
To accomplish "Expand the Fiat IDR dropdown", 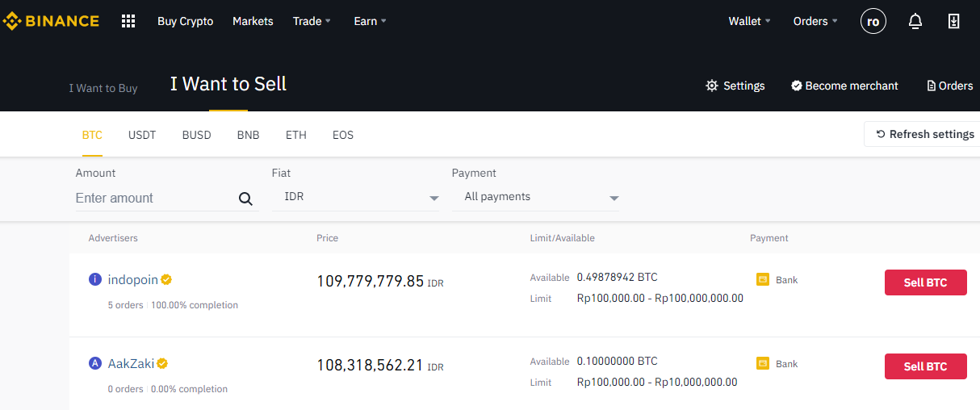I will tap(356, 197).
